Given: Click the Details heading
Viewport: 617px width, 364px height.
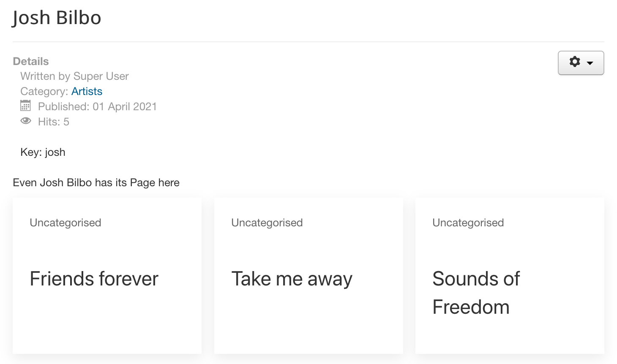Looking at the screenshot, I should (31, 61).
